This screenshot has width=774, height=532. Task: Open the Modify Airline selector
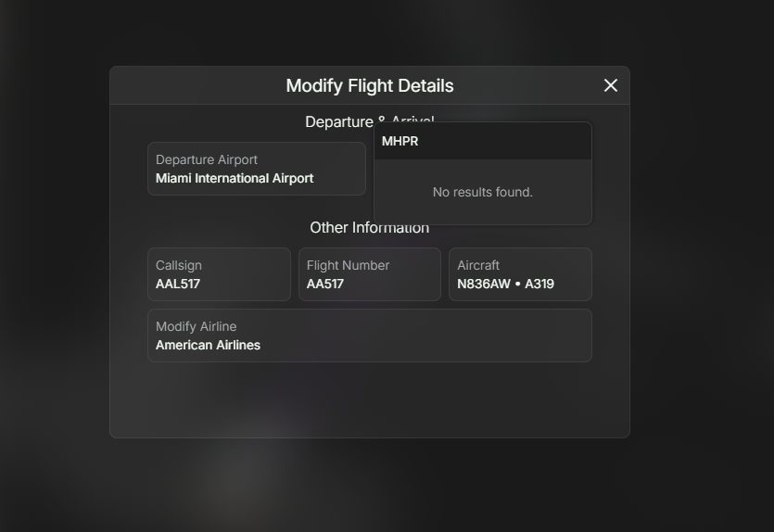[370, 336]
